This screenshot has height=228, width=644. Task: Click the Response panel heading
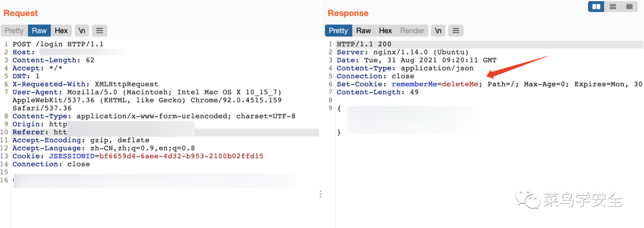348,13
